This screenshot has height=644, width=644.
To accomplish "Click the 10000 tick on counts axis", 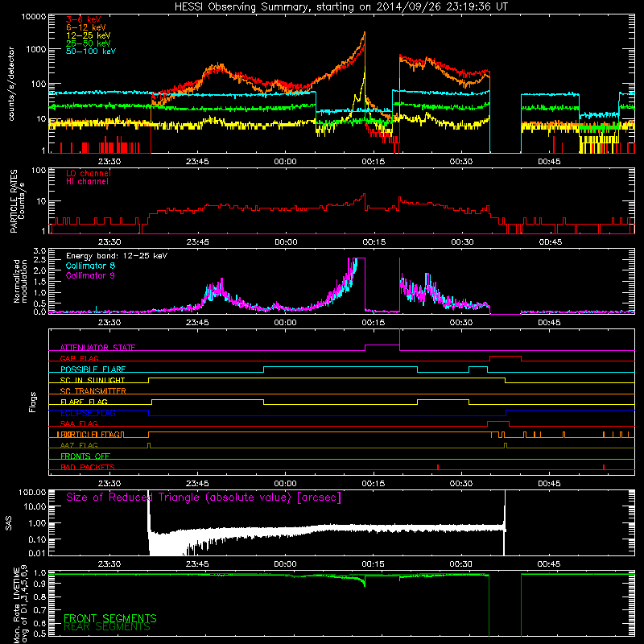I will point(34,17).
